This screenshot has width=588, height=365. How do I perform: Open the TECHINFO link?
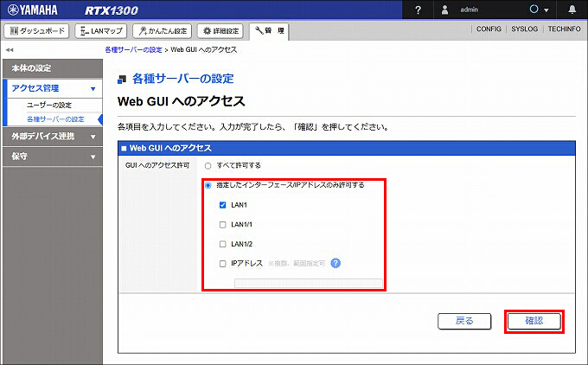pyautogui.click(x=564, y=29)
